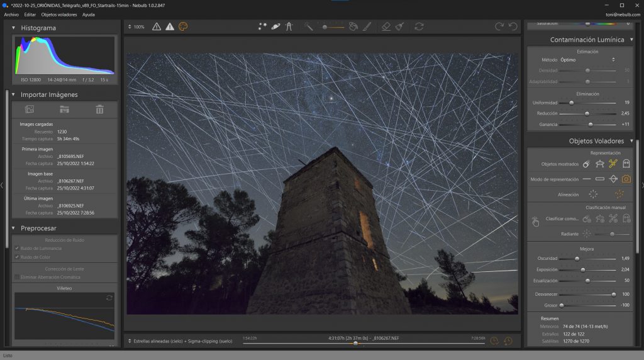Click the meteor icon in Objetos mostrados

586,164
